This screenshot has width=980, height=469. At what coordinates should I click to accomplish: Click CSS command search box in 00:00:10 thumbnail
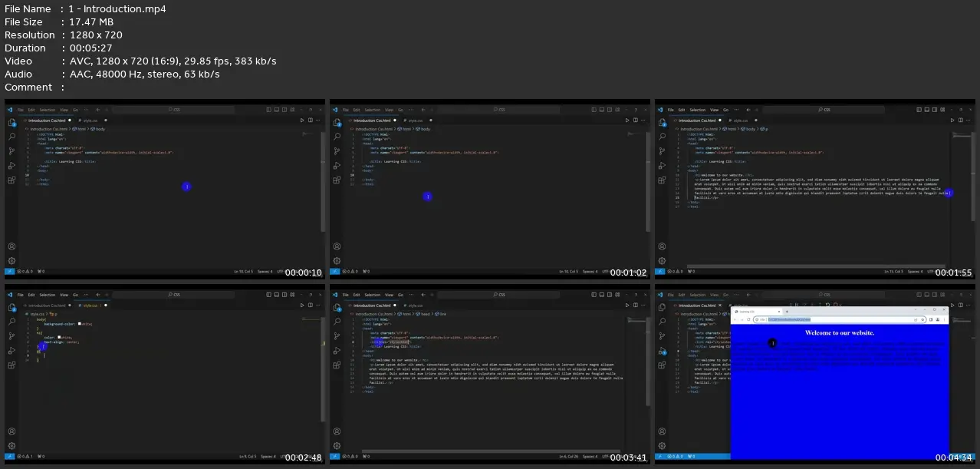click(x=173, y=110)
